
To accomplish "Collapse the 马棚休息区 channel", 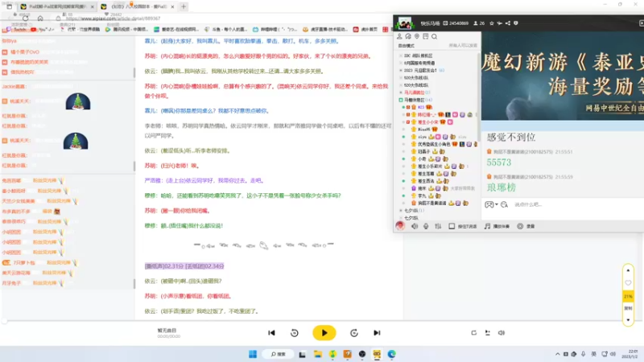I will point(401,100).
